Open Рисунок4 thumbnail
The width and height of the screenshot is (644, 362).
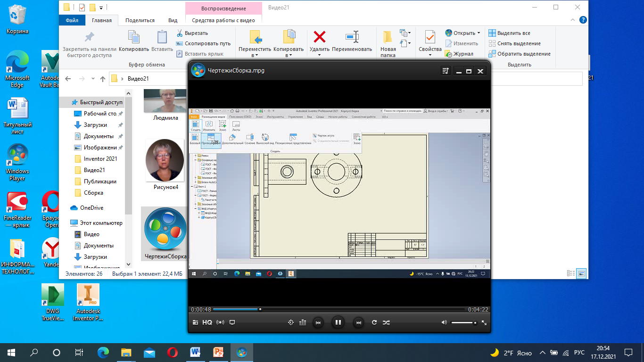point(165,160)
